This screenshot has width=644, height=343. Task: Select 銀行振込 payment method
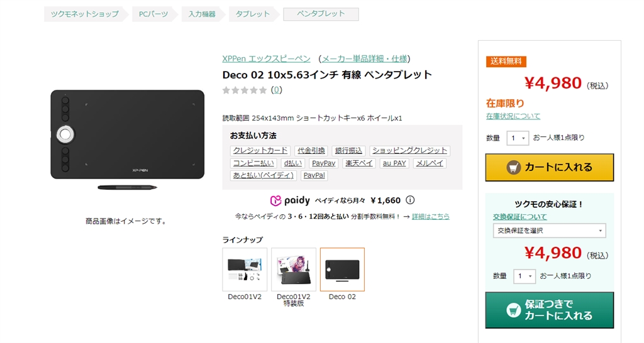(348, 151)
